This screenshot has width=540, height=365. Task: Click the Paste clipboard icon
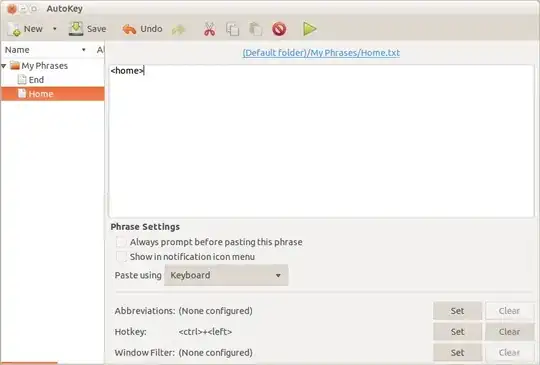point(256,29)
